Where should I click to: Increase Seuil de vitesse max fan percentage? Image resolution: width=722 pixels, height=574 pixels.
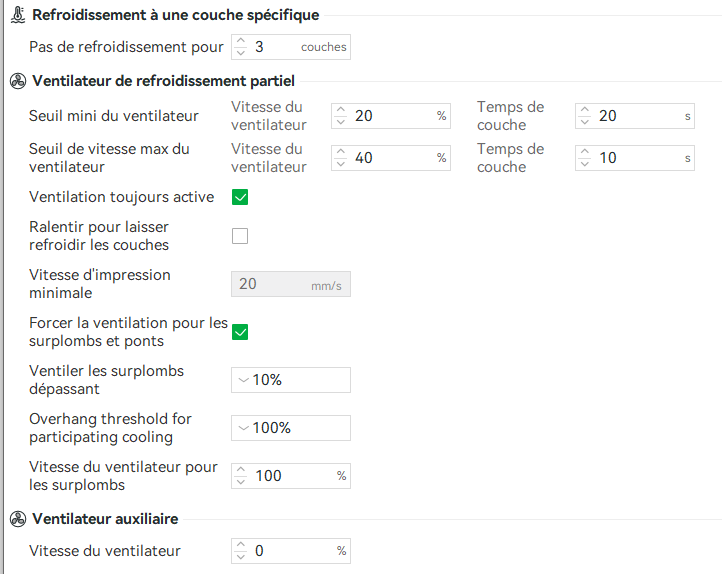point(340,152)
